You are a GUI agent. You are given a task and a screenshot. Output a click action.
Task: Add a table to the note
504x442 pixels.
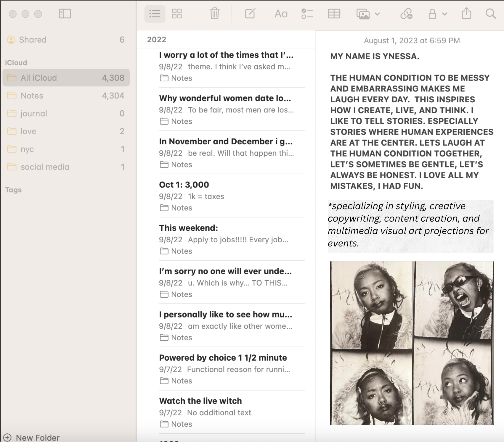point(334,14)
